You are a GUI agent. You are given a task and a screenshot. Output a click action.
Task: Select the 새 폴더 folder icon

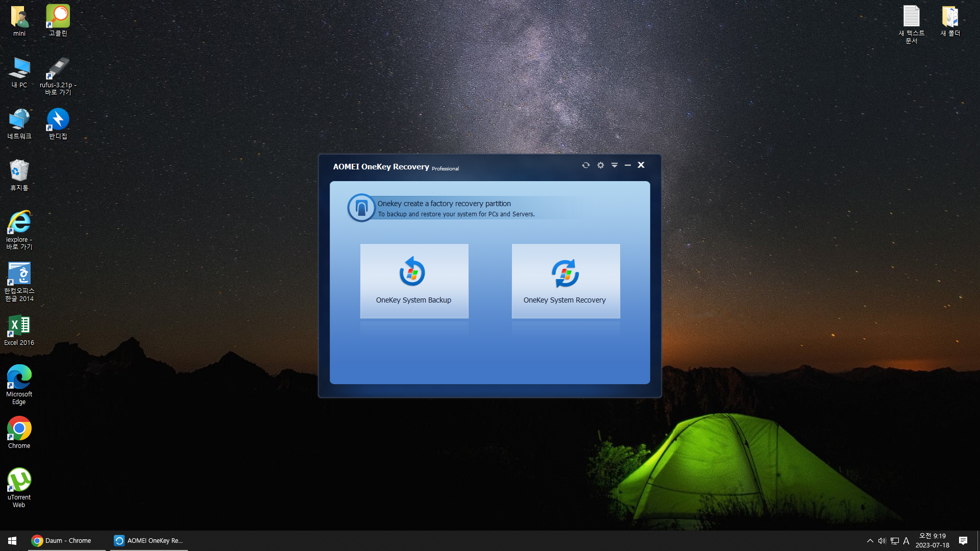pos(950,21)
